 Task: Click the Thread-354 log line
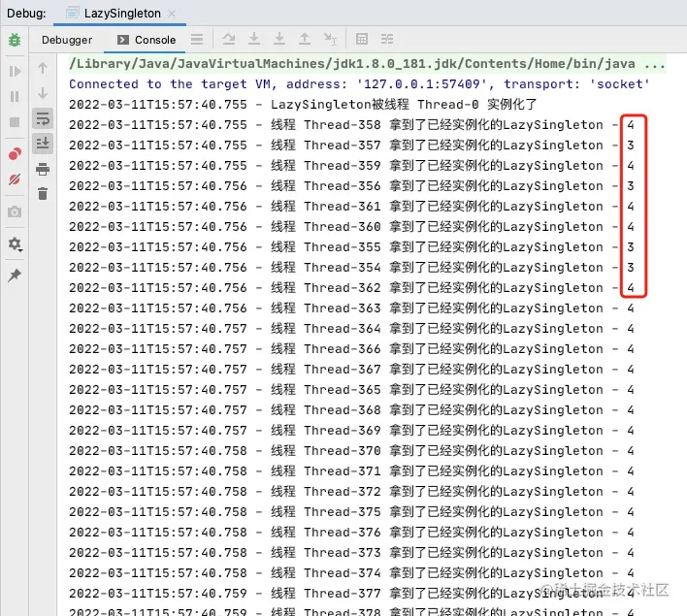(352, 267)
